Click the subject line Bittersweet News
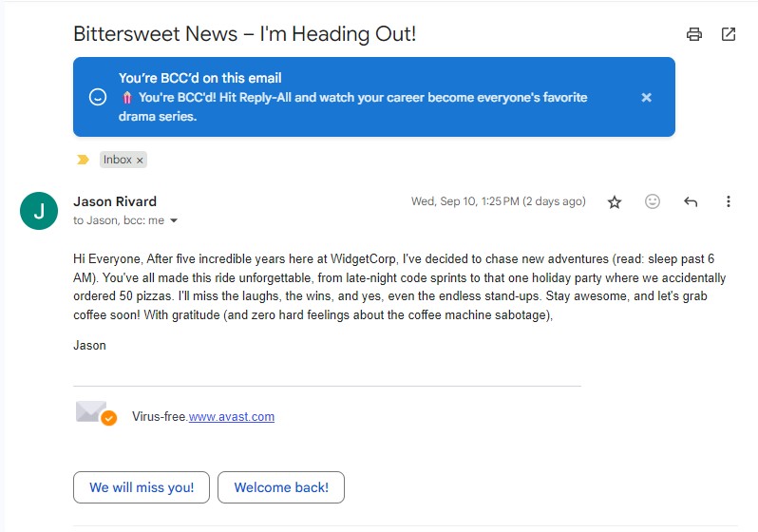The width and height of the screenshot is (758, 532). point(245,34)
